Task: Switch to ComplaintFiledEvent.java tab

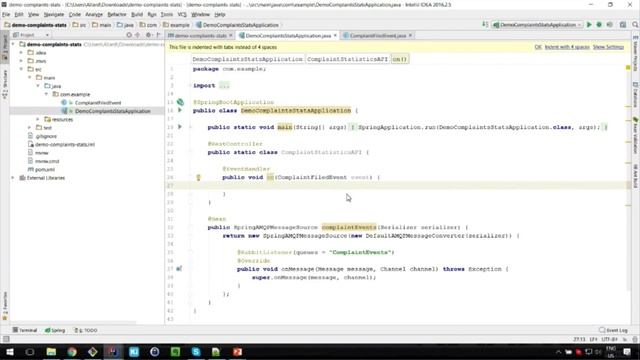Action: click(378, 36)
